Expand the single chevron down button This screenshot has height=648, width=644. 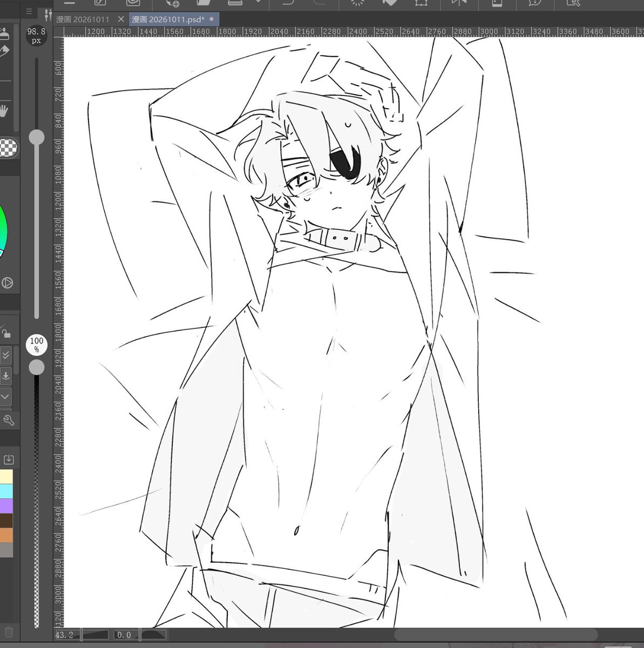[x=5, y=397]
